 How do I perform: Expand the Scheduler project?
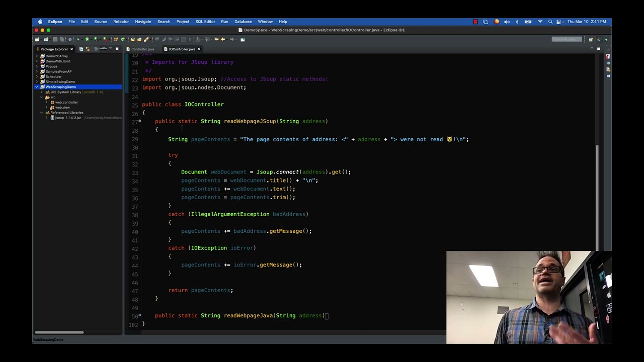[37, 76]
